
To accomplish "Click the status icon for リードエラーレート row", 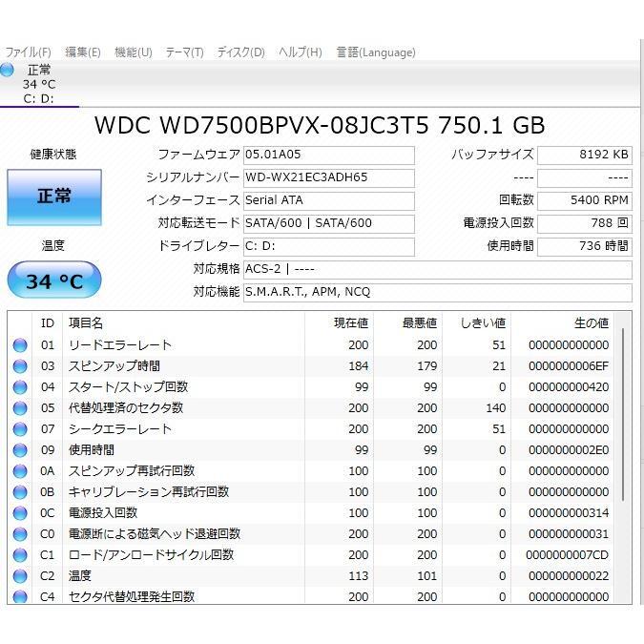I will (x=20, y=345).
